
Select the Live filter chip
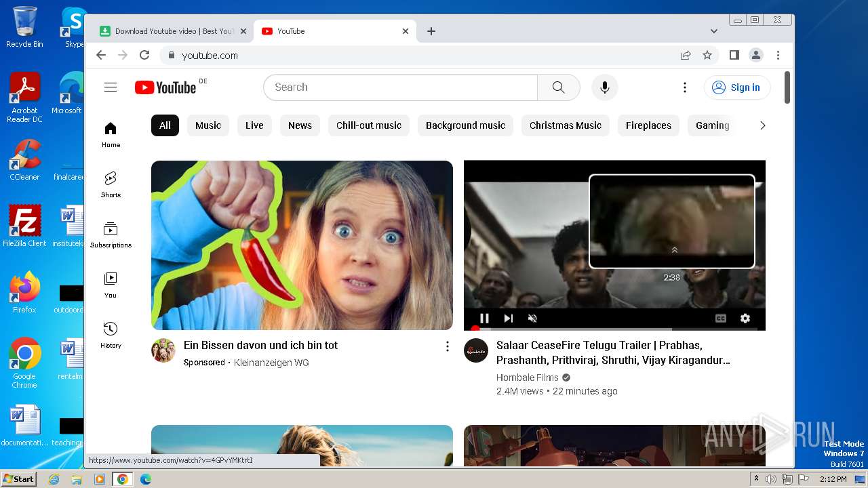point(254,125)
